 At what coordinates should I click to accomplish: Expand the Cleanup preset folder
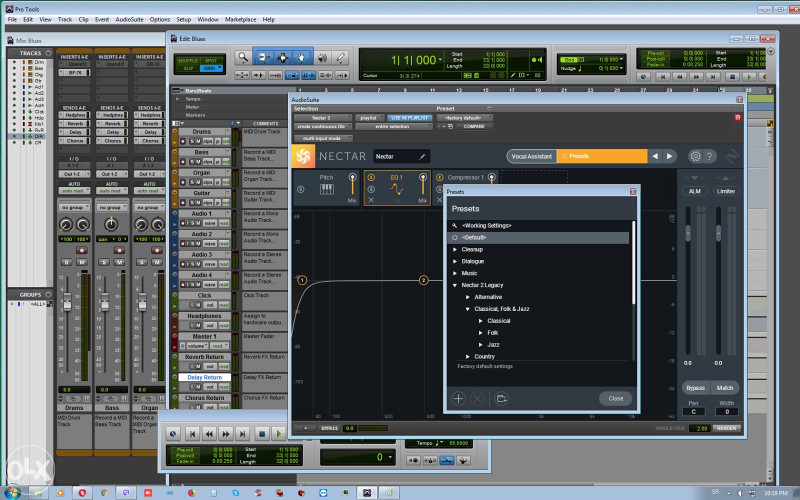455,249
